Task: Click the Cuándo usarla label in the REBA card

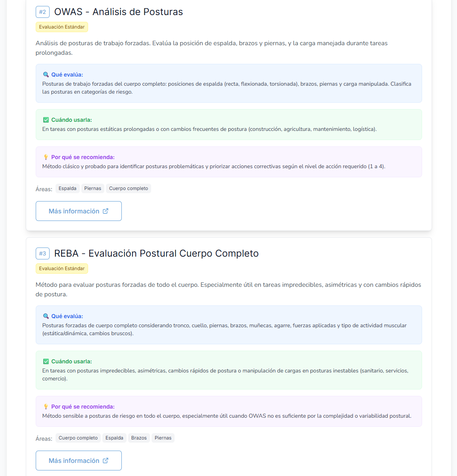Action: coord(71,361)
